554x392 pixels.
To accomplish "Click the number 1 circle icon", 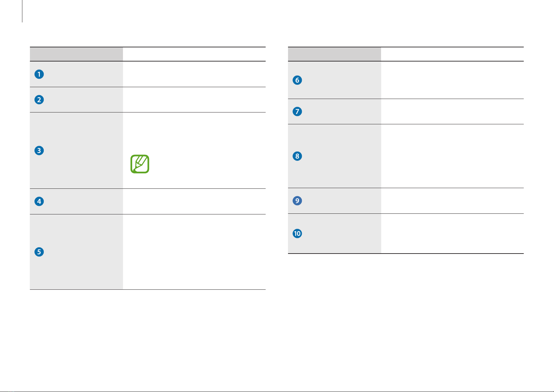I will [x=39, y=74].
